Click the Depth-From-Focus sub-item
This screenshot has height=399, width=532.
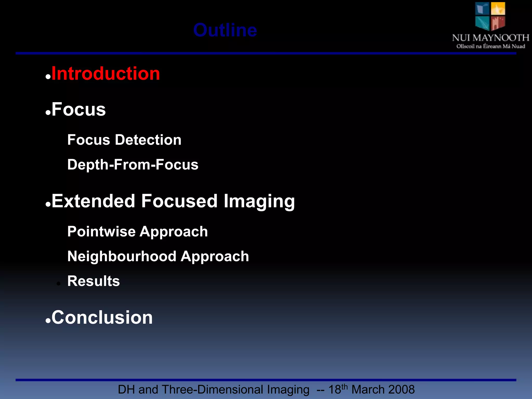(x=133, y=165)
